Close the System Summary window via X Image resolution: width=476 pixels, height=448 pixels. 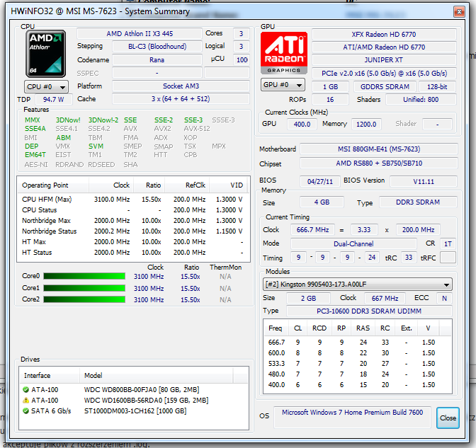coord(459,12)
